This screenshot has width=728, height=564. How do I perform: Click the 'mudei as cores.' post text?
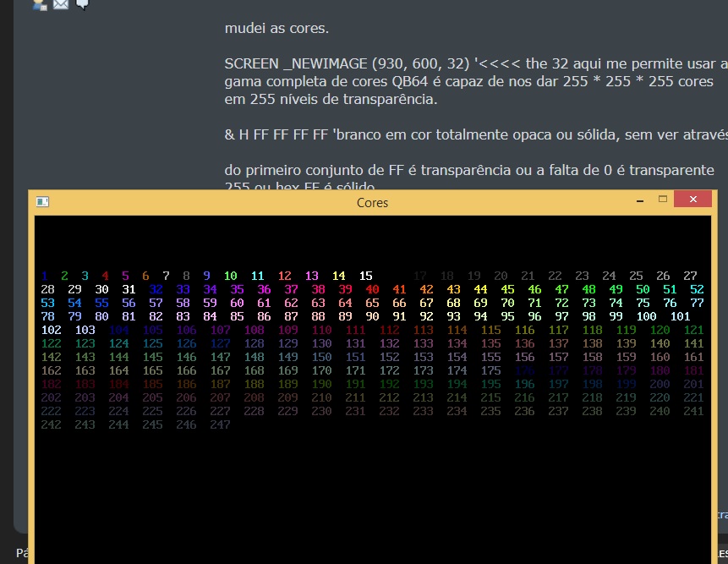[x=276, y=28]
